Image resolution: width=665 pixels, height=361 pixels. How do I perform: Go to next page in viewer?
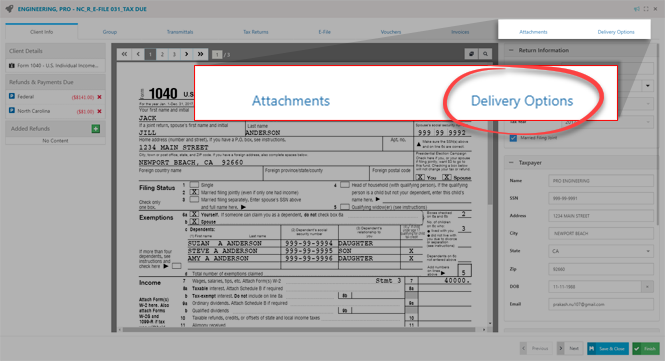click(x=186, y=54)
